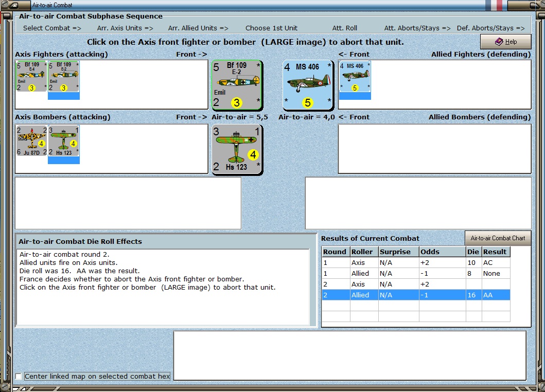Click the large MS 406 Allied front fighter counter
The height and width of the screenshot is (392, 545).
tap(308, 85)
